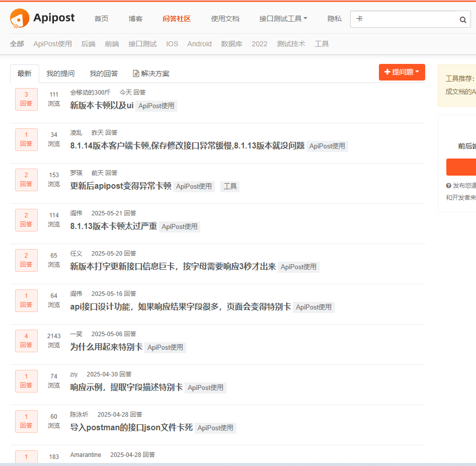Click author name 罗瑛
Image resolution: width=476 pixels, height=466 pixels.
point(76,173)
